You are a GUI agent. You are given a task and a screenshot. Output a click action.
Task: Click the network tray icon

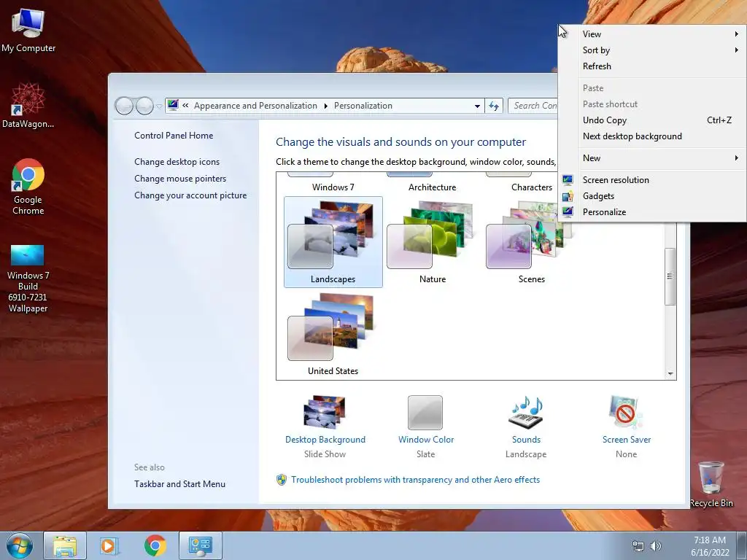coord(638,546)
